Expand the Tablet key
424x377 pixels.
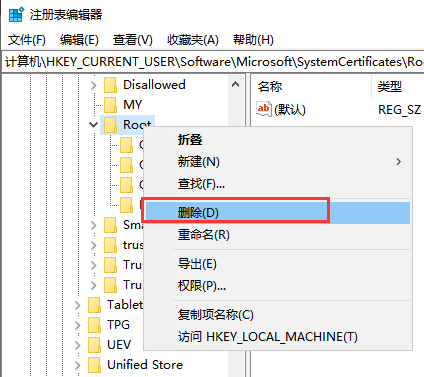pyautogui.click(x=77, y=305)
